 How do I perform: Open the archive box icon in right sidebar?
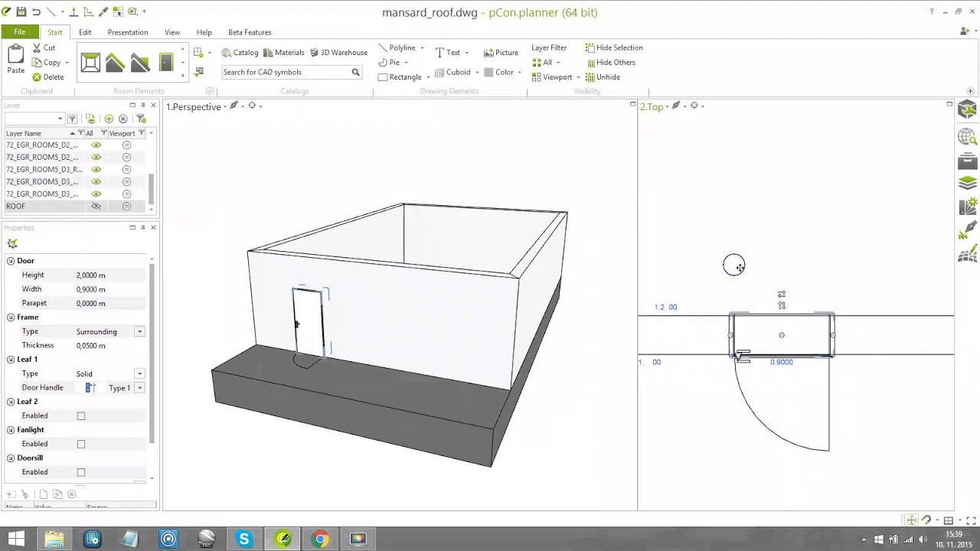(968, 160)
